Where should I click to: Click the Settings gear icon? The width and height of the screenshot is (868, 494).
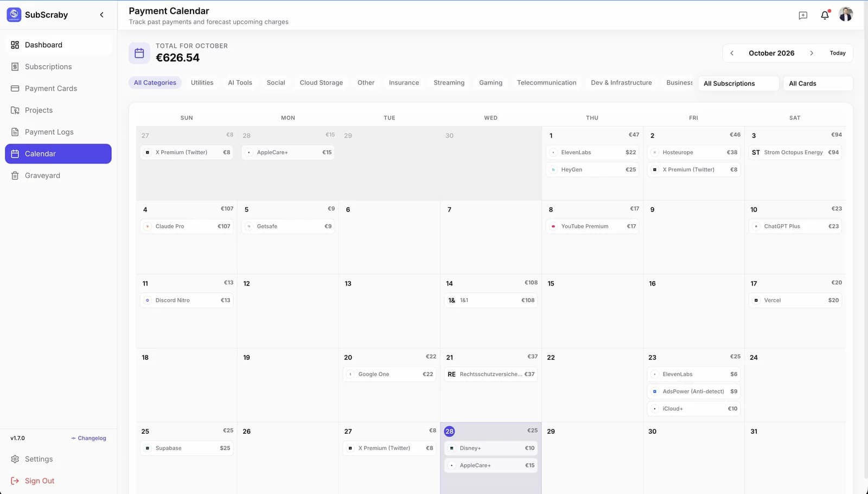15,459
